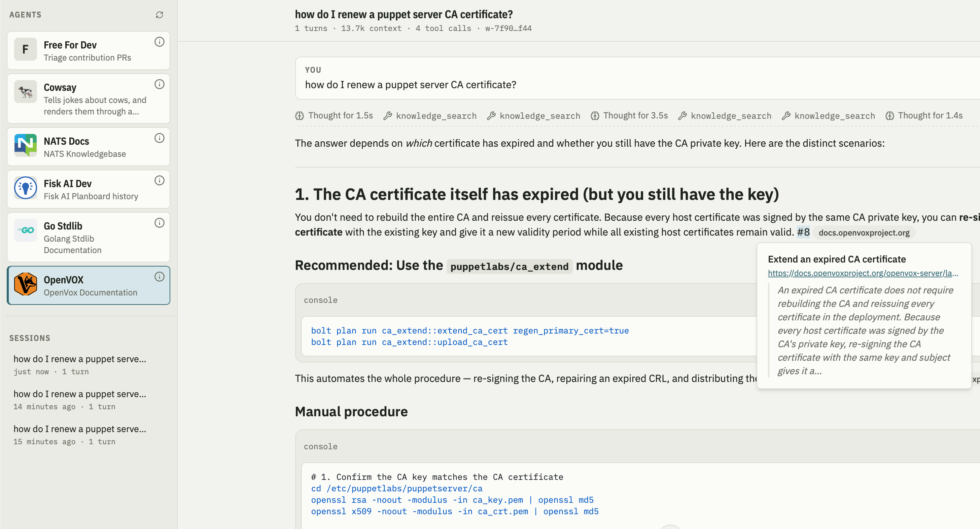Click the OpenVOX fox logo

pyautogui.click(x=26, y=284)
